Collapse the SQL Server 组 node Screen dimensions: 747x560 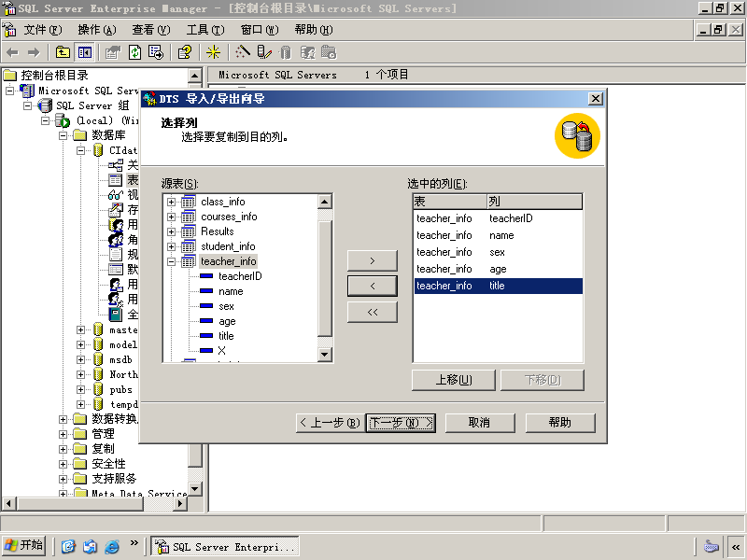[x=28, y=105]
